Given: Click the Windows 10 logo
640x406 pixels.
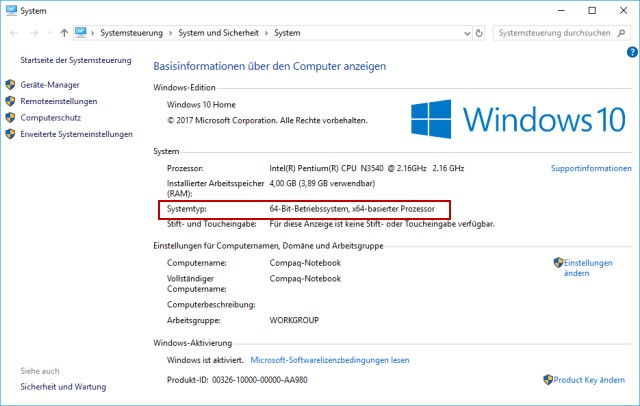Looking at the screenshot, I should pos(518,119).
